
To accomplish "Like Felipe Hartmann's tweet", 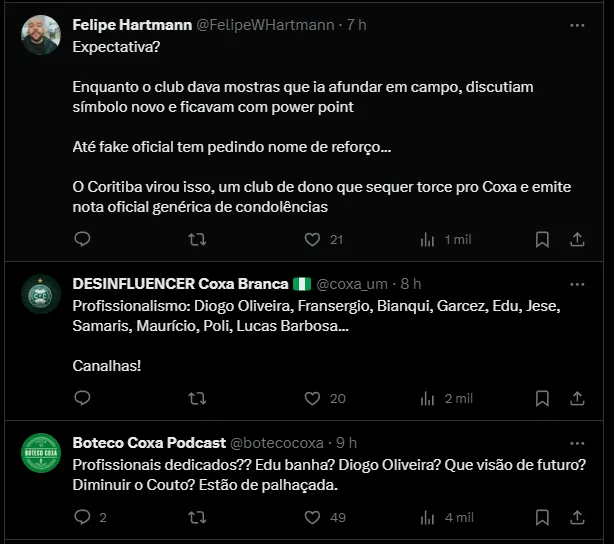I will click(312, 239).
